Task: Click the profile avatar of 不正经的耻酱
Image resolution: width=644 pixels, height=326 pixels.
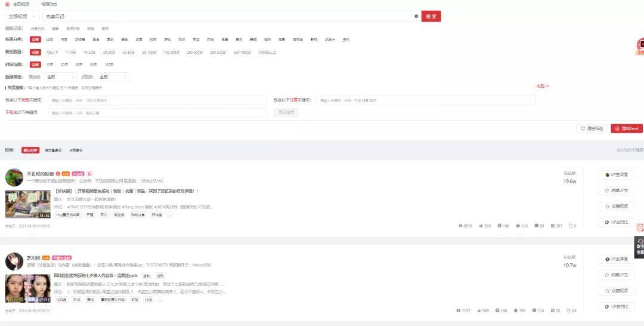Action: (x=14, y=177)
